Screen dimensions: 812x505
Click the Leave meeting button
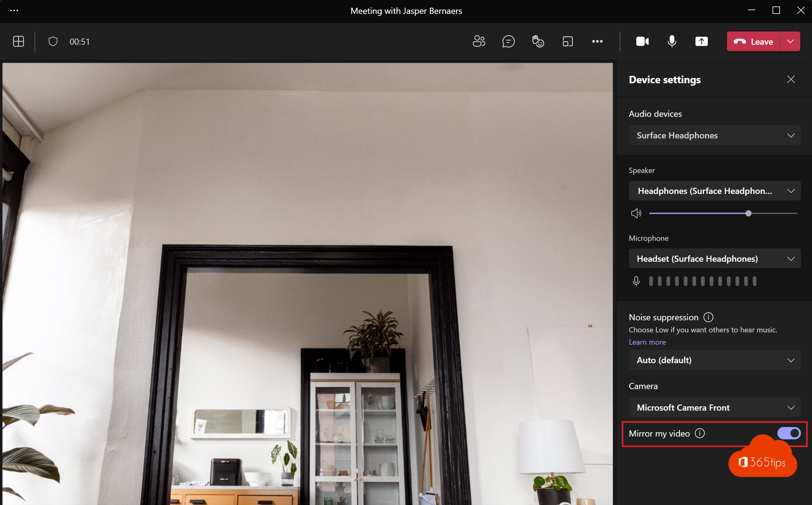click(753, 41)
